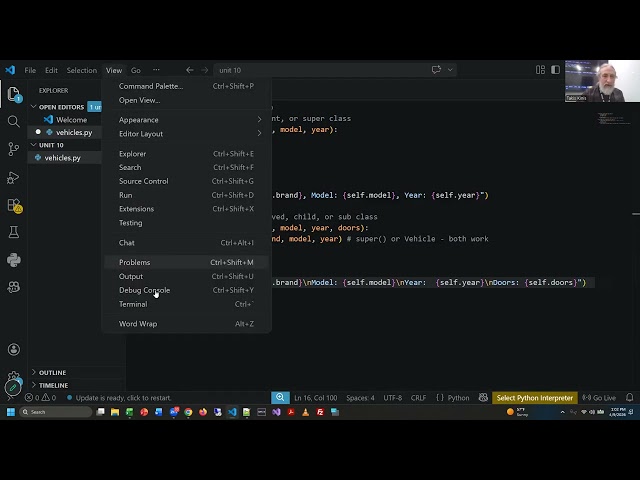640x480 pixels.
Task: Open the File menu
Action: click(x=30, y=70)
